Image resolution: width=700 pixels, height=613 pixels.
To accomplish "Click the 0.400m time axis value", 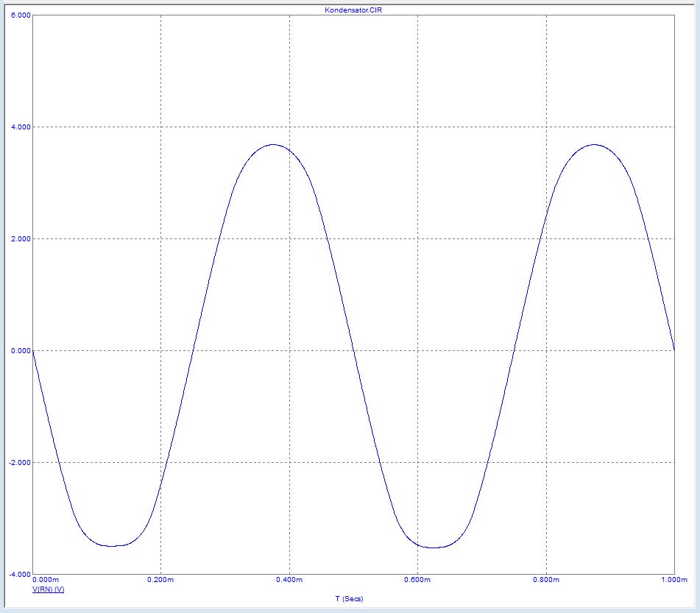I will 289,579.
